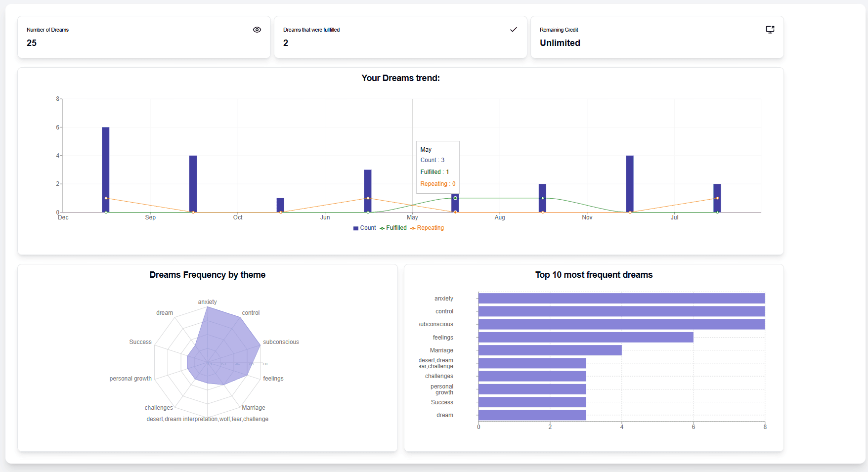Image resolution: width=868 pixels, height=472 pixels.
Task: Click the May tooltip box on trend chart
Action: [437, 167]
